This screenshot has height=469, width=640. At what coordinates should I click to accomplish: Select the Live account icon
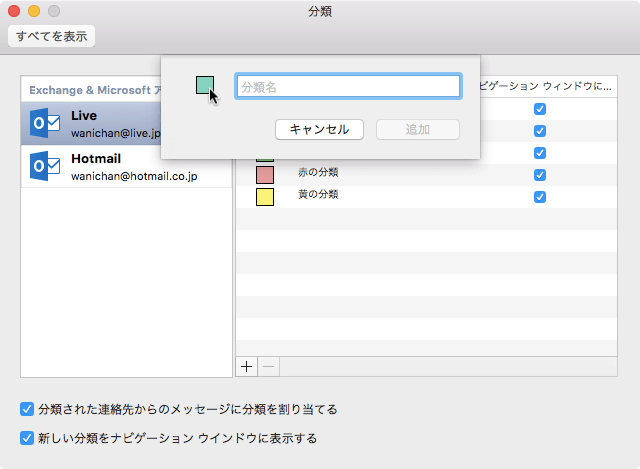click(x=45, y=123)
